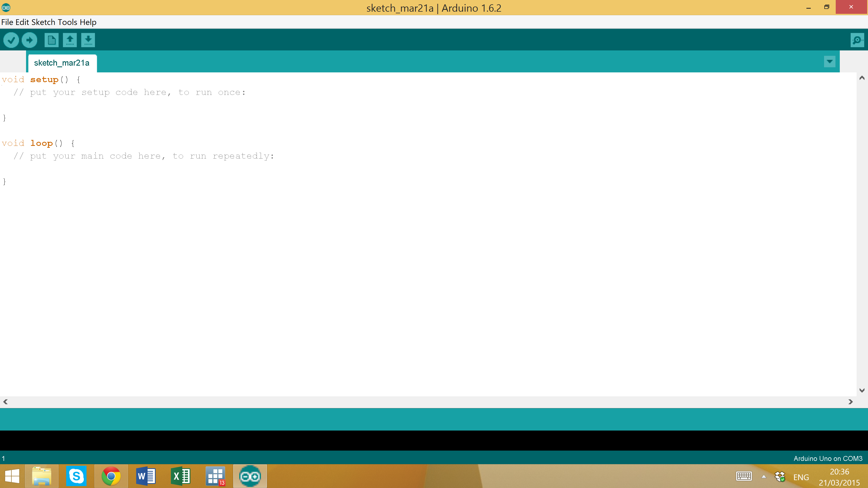Click the 'put your setup code here' comment

point(130,92)
